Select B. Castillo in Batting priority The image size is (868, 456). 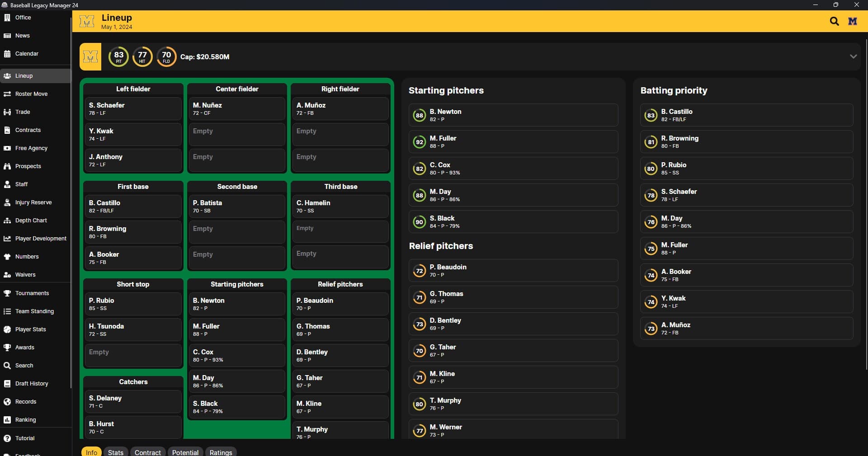click(746, 115)
